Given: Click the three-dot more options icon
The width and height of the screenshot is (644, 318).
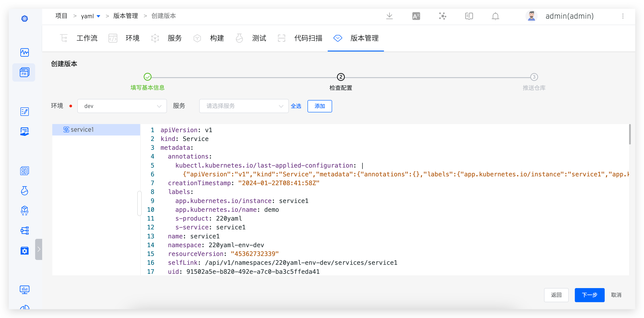Looking at the screenshot, I should (x=623, y=16).
